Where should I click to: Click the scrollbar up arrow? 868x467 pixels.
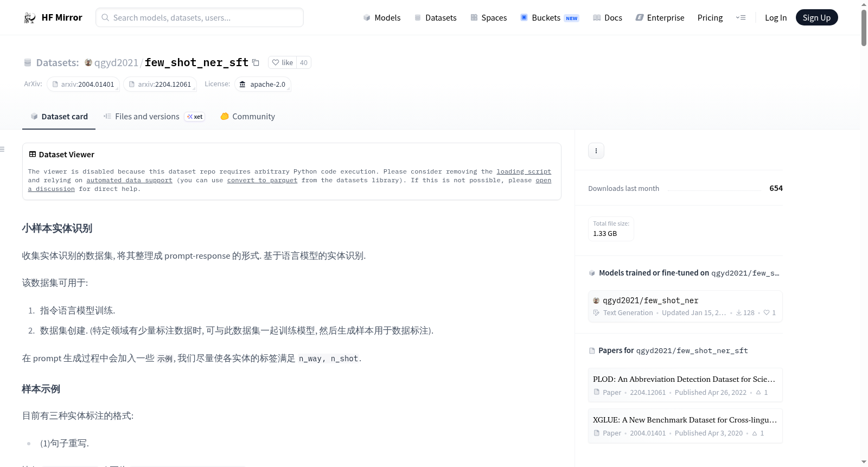pos(864,4)
